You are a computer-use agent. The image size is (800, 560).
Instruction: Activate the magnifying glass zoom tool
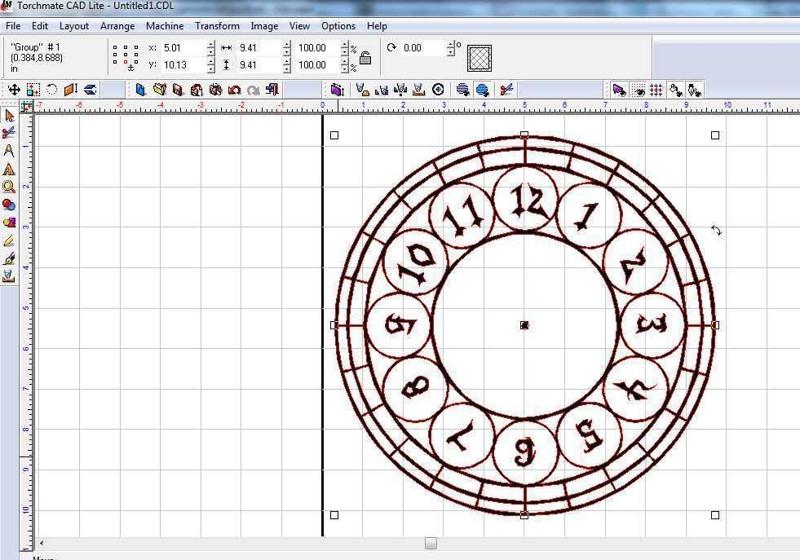9,187
